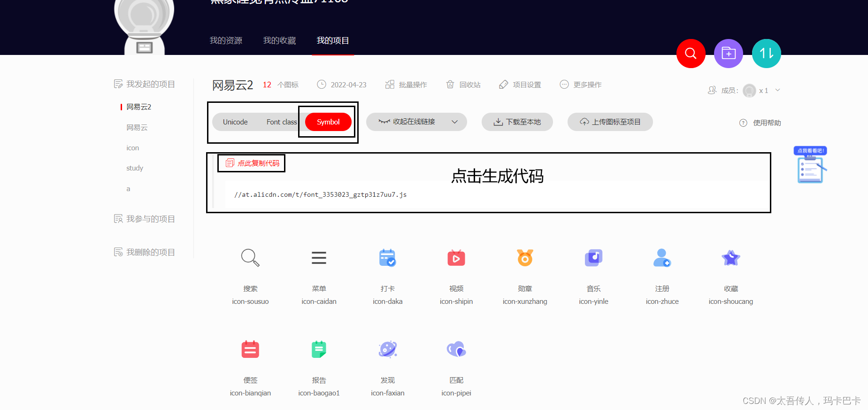Select the 注册 icon-zhuce user icon
This screenshot has height=410, width=868.
pyautogui.click(x=662, y=258)
